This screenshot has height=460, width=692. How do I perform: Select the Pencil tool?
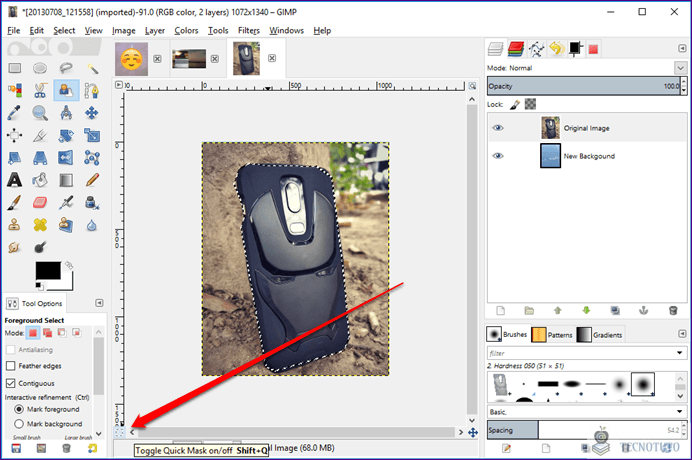pyautogui.click(x=92, y=180)
